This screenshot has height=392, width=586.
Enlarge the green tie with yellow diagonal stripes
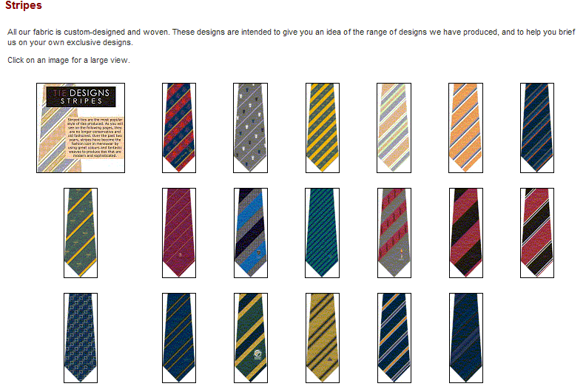[81, 233]
